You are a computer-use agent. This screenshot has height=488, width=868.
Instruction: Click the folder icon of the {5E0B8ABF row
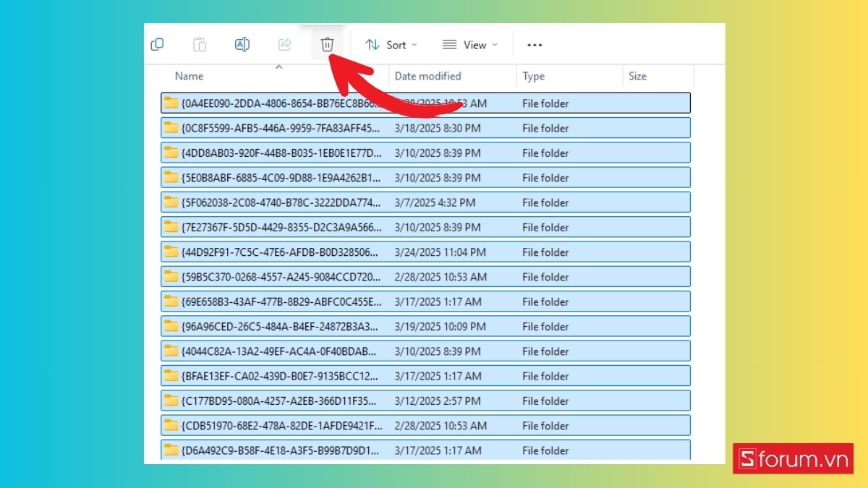(171, 176)
